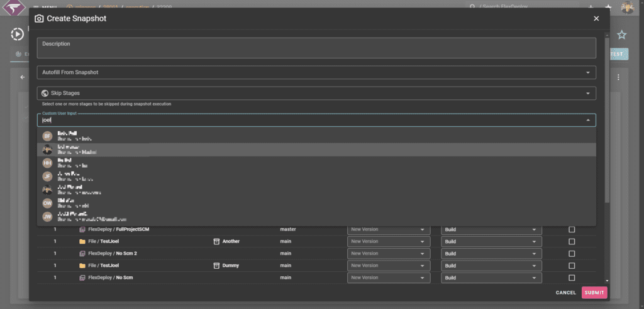Click the package icon beside Another

click(216, 241)
